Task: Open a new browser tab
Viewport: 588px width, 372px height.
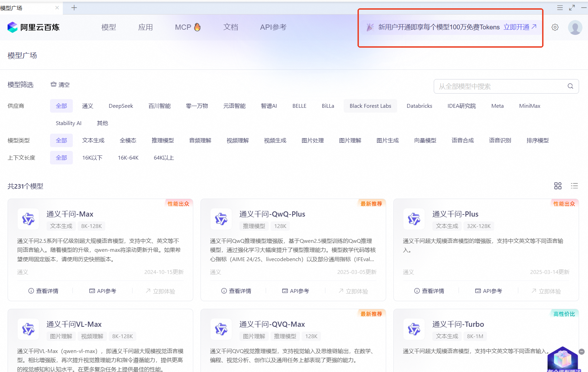Action: pyautogui.click(x=74, y=8)
